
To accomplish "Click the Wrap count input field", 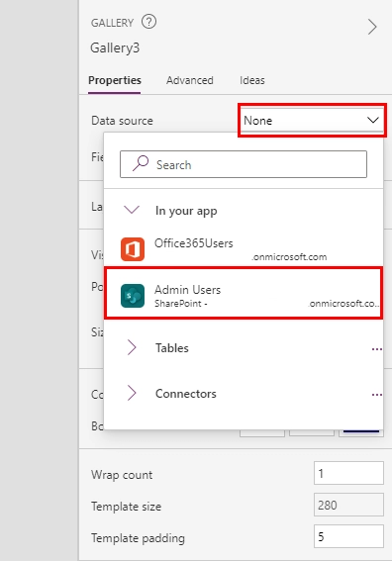I will tap(348, 473).
